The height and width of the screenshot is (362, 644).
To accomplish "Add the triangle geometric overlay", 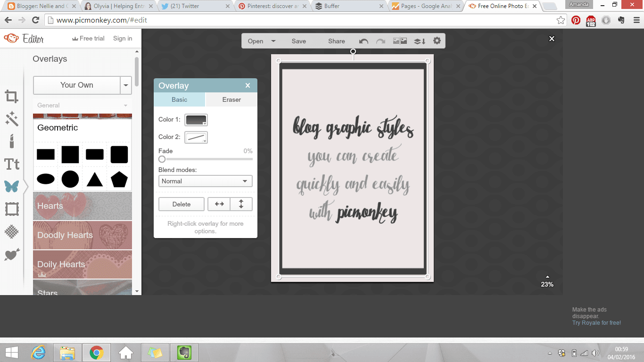I will click(95, 179).
